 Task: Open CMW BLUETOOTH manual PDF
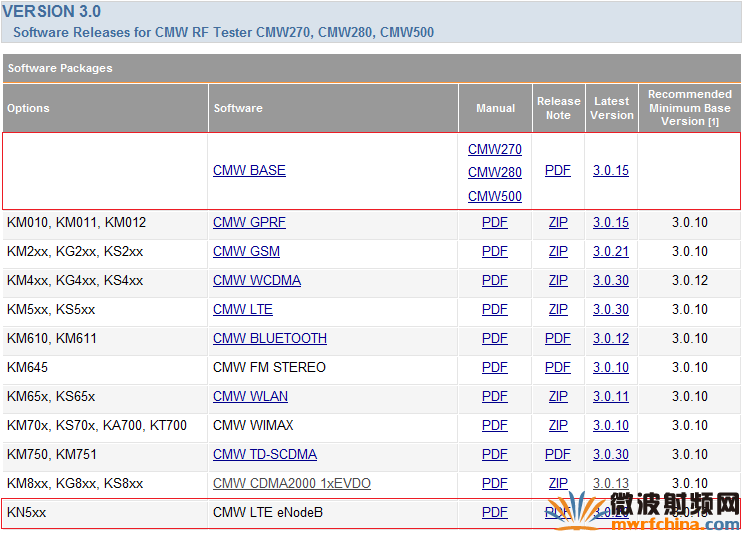coord(494,338)
